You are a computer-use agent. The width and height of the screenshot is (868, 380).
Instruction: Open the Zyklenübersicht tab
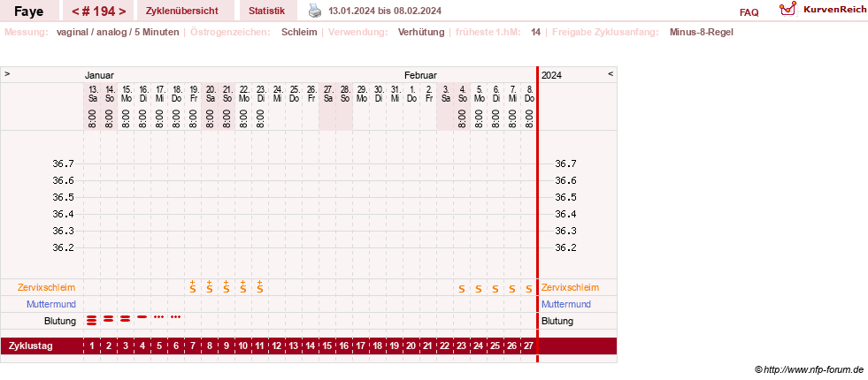click(182, 11)
